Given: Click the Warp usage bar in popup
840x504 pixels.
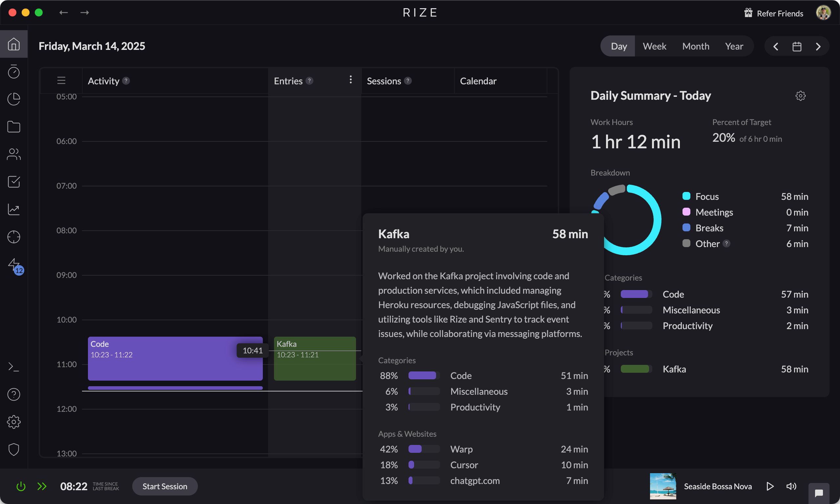Looking at the screenshot, I should pos(424,449).
